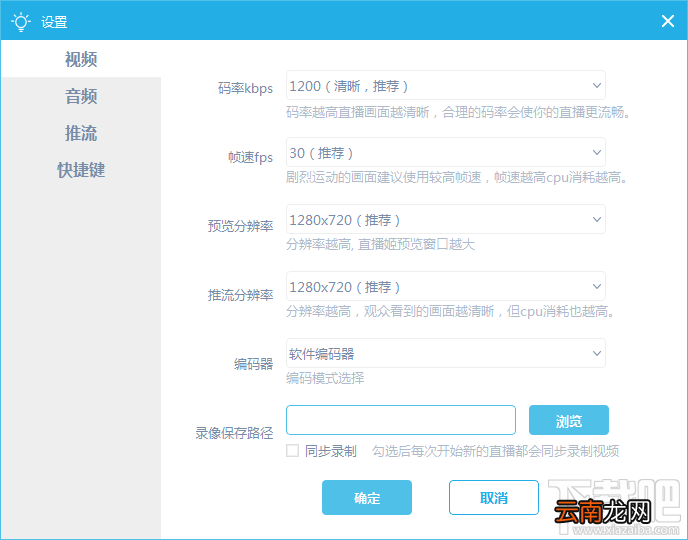The image size is (688, 540).
Task: Expand the 推流分辨率 dropdown
Action: (446, 286)
